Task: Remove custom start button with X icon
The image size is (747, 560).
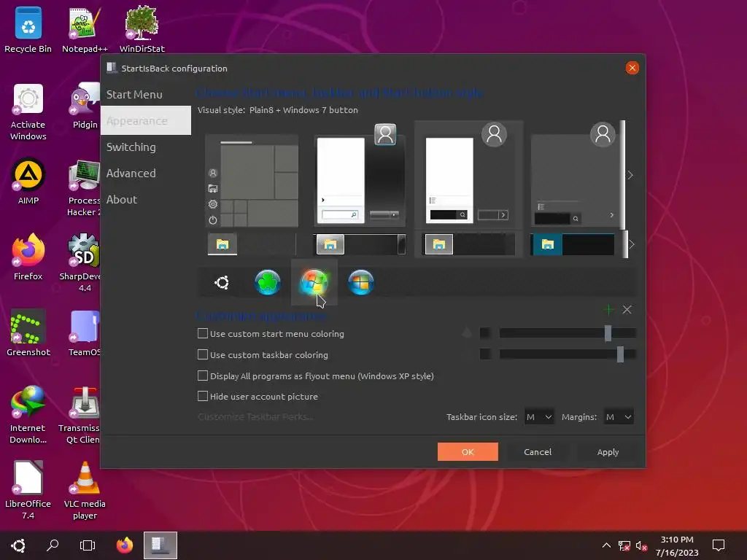Action: click(x=627, y=309)
